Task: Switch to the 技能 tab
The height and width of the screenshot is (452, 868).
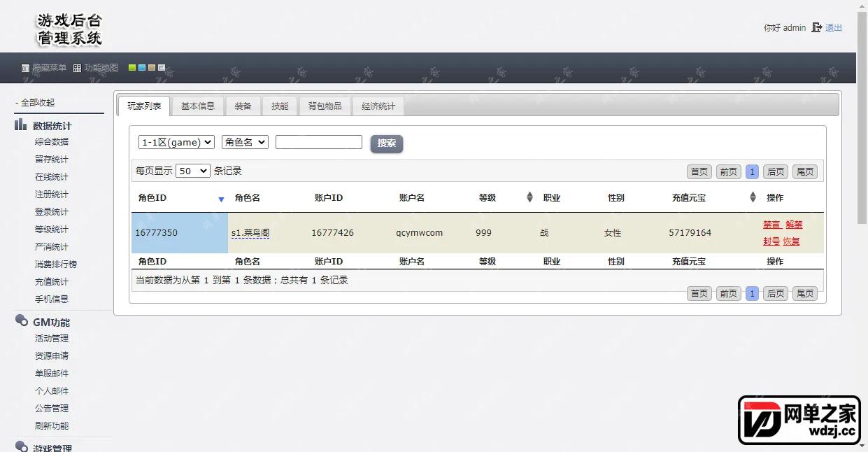Action: [280, 106]
